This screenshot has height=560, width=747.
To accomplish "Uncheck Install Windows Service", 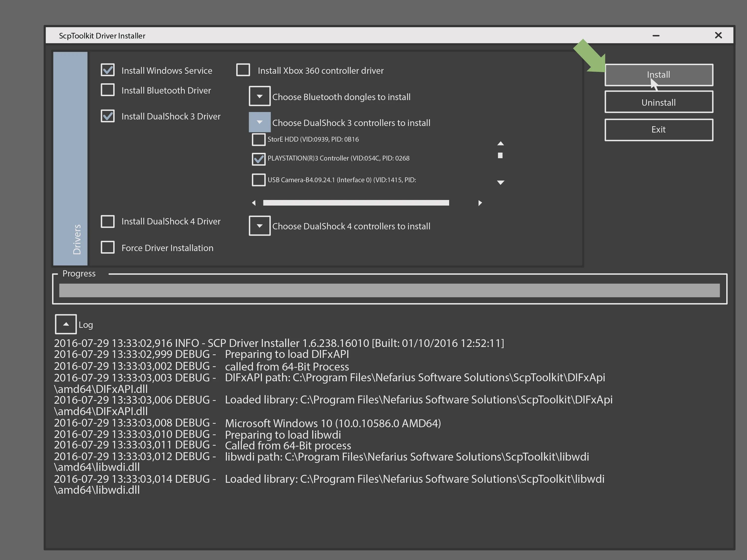I will tap(108, 70).
